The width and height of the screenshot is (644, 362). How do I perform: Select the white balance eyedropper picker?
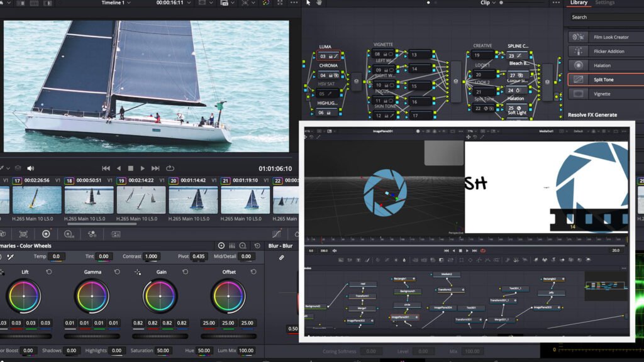pyautogui.click(x=10, y=257)
